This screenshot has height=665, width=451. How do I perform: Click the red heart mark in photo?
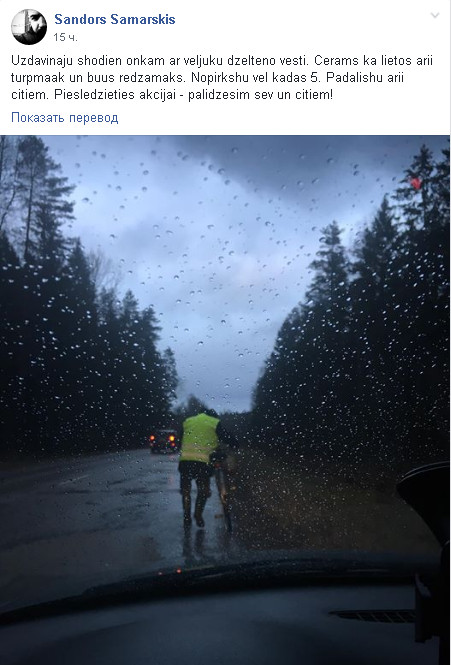pyautogui.click(x=416, y=183)
